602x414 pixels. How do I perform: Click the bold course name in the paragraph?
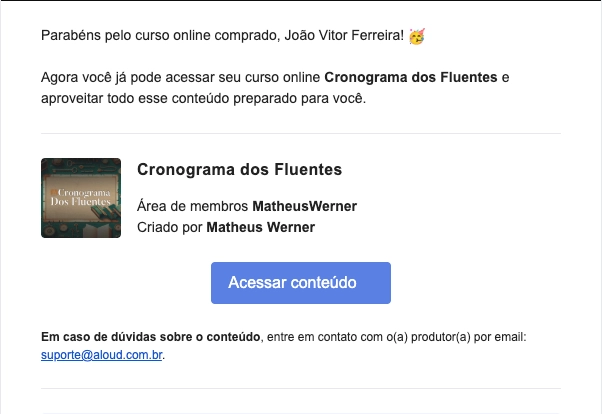[x=411, y=77]
